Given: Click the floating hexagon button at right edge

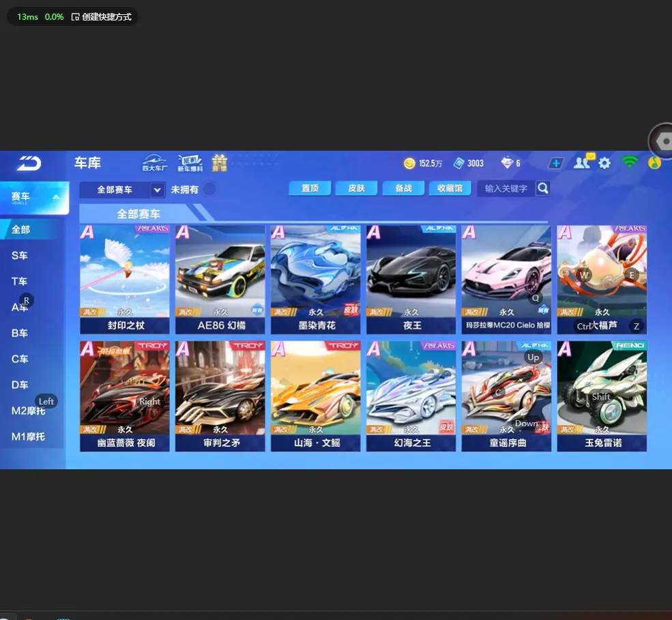Looking at the screenshot, I should click(662, 141).
